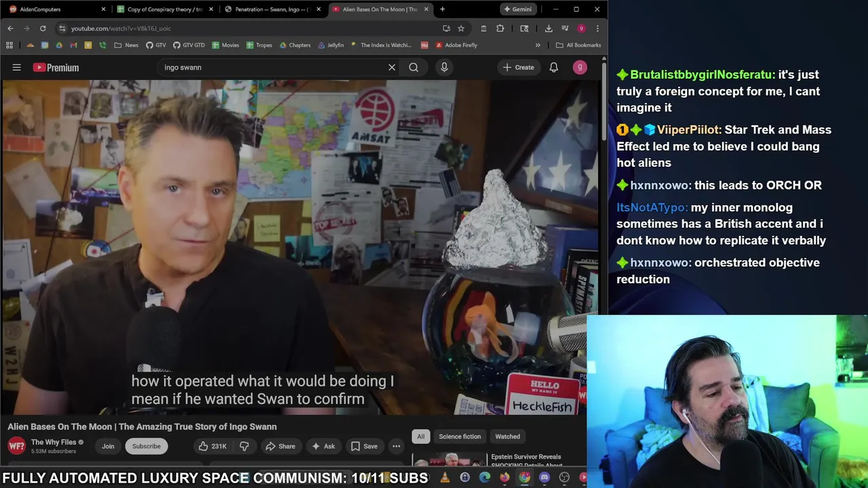Viewport: 868px width, 488px height.
Task: Share the video
Action: pyautogui.click(x=280, y=446)
